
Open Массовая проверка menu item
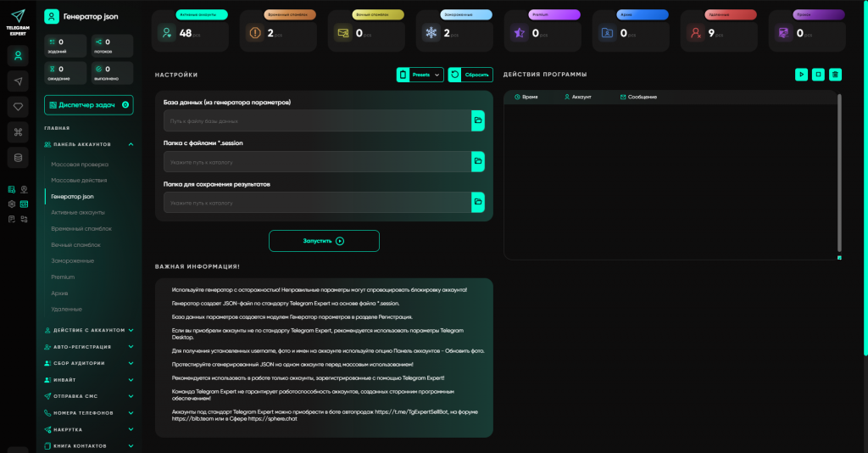tap(79, 165)
